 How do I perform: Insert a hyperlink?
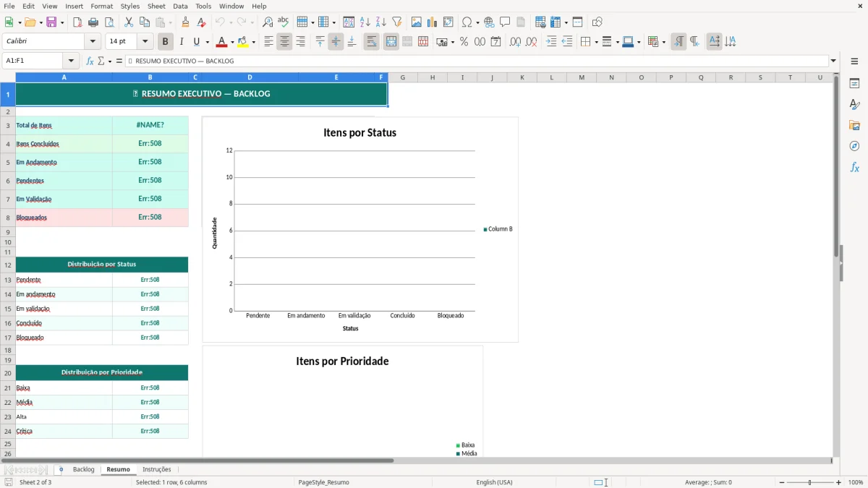point(489,22)
